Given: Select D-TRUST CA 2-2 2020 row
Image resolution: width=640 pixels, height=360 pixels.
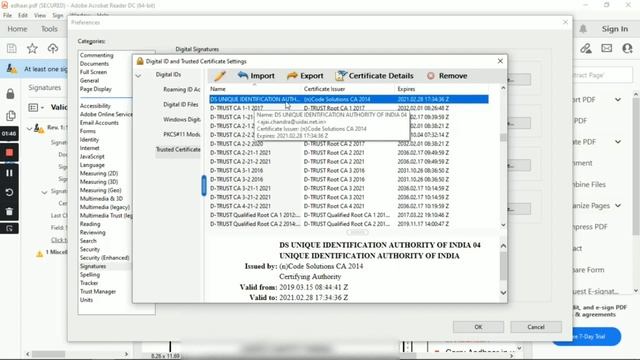Looking at the screenshot, I should [349, 144].
